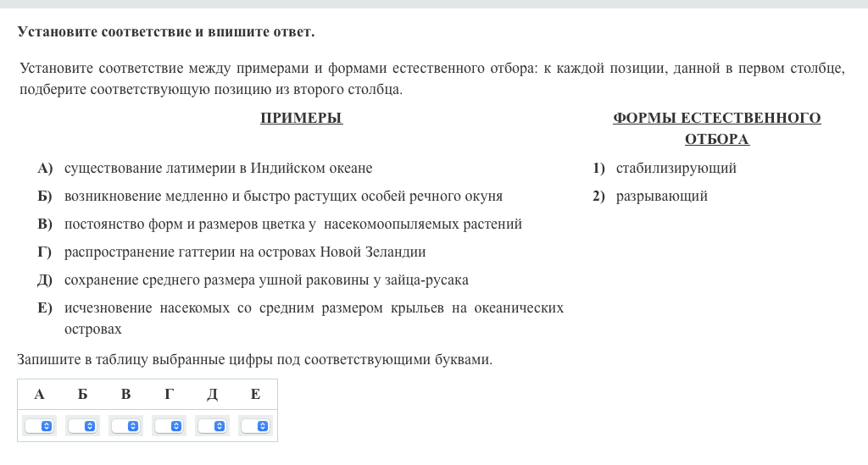Click example Г about гаттерия in New Zealand
Screen dimensions: 868x465
point(245,252)
